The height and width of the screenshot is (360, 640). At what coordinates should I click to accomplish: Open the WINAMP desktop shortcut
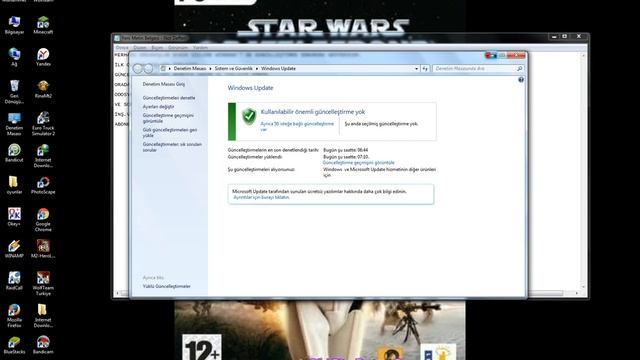point(14,249)
